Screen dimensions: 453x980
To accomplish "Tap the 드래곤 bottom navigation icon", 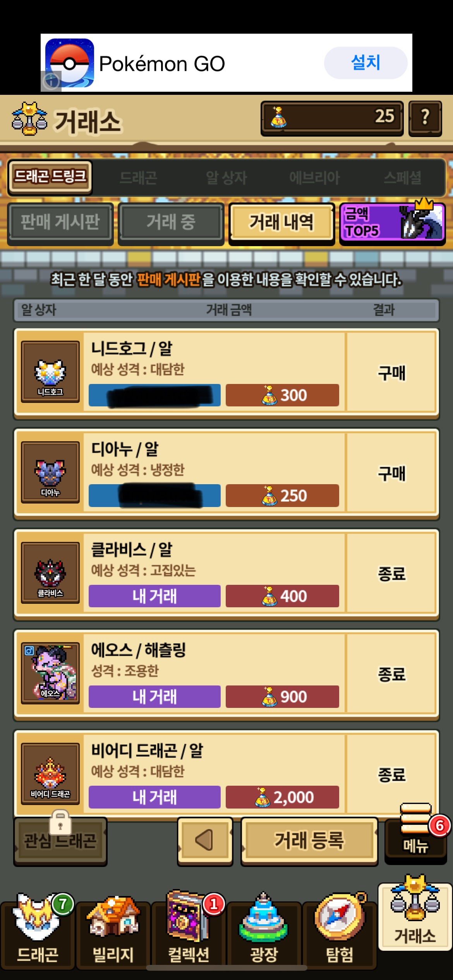I will pyautogui.click(x=37, y=931).
